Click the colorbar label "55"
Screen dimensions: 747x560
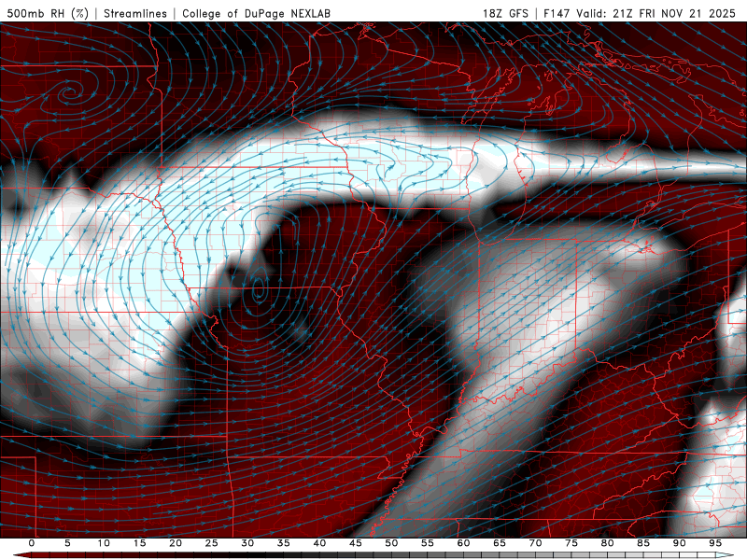(x=428, y=543)
